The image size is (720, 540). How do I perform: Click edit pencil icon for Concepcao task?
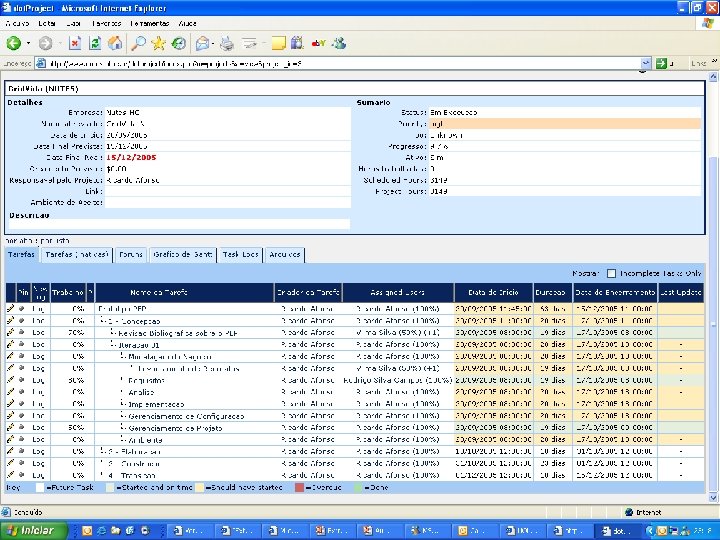tap(10, 321)
